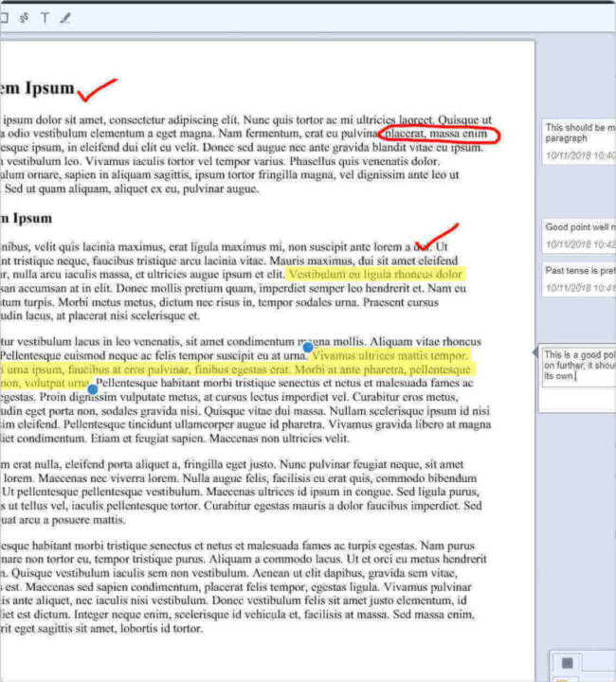
Task: Select the rectangle shape tool
Action: point(4,18)
